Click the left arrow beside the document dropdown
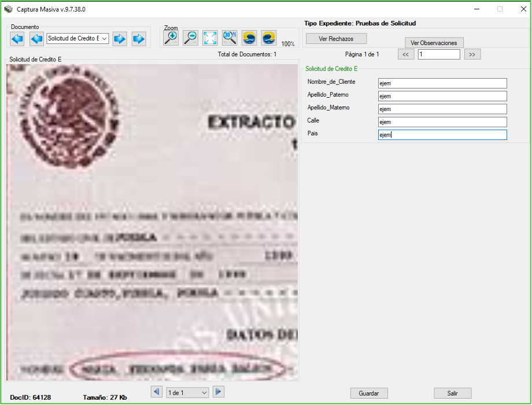The width and height of the screenshot is (532, 405). tap(36, 39)
